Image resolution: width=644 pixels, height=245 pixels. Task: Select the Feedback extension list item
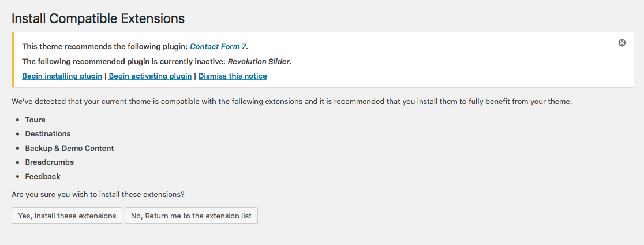coord(43,176)
